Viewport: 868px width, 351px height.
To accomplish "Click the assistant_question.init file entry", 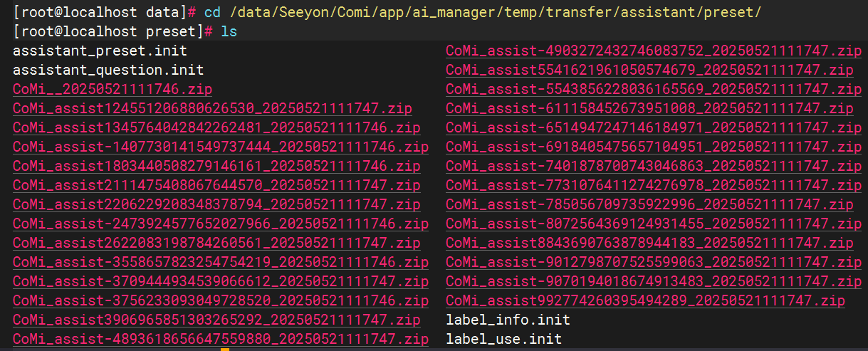I will [x=108, y=70].
